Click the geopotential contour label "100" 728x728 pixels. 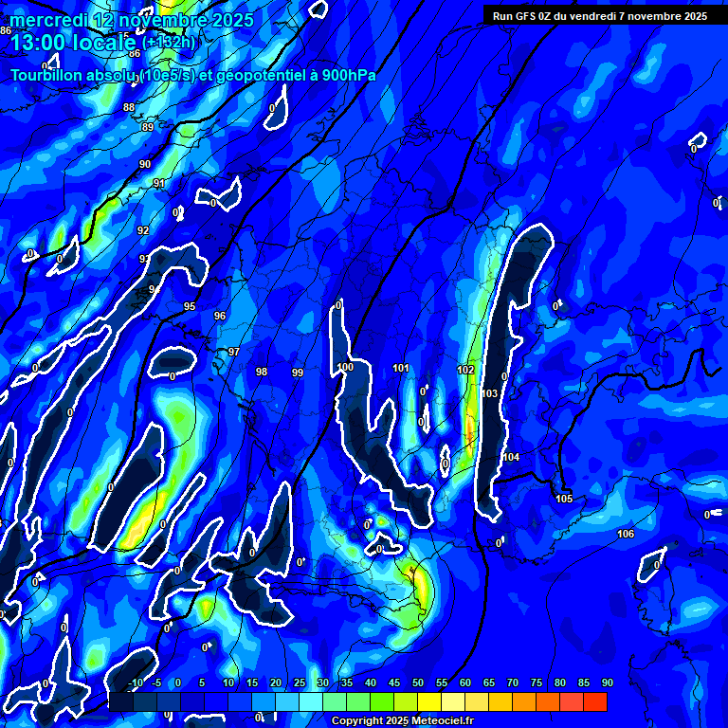345,367
